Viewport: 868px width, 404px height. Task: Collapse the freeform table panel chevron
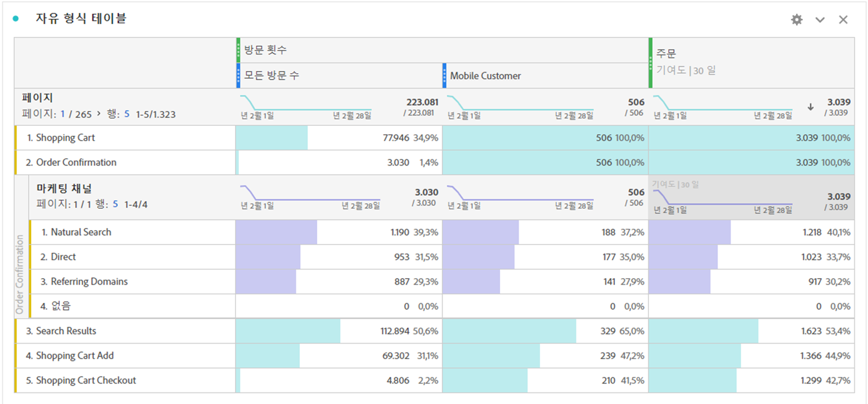[x=820, y=20]
